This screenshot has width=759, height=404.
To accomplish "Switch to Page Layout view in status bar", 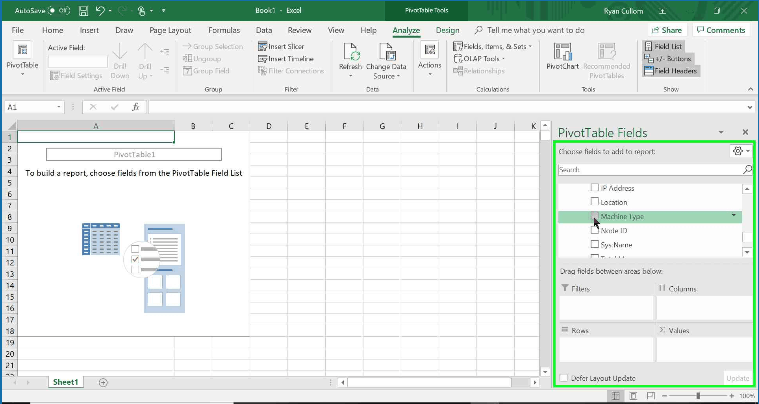I will click(x=633, y=396).
